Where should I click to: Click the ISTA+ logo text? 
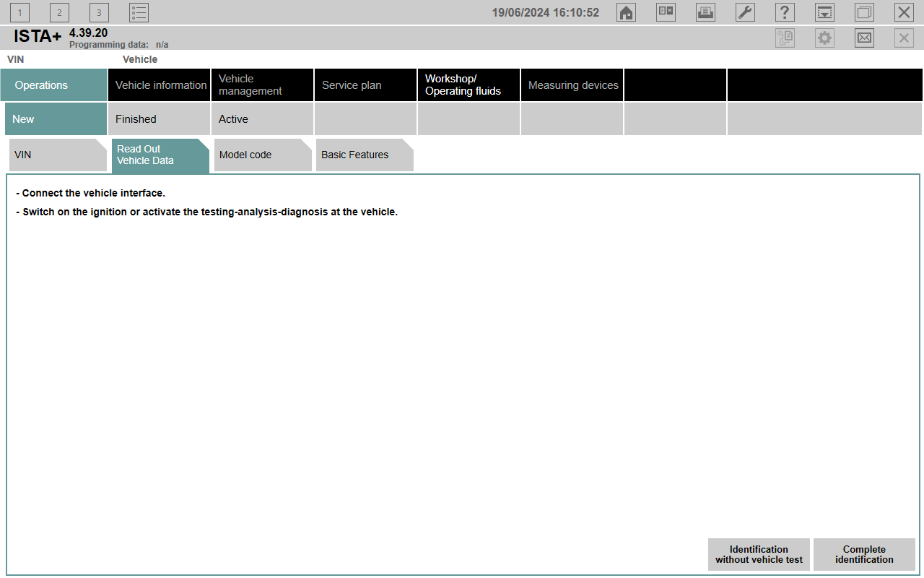[x=38, y=37]
